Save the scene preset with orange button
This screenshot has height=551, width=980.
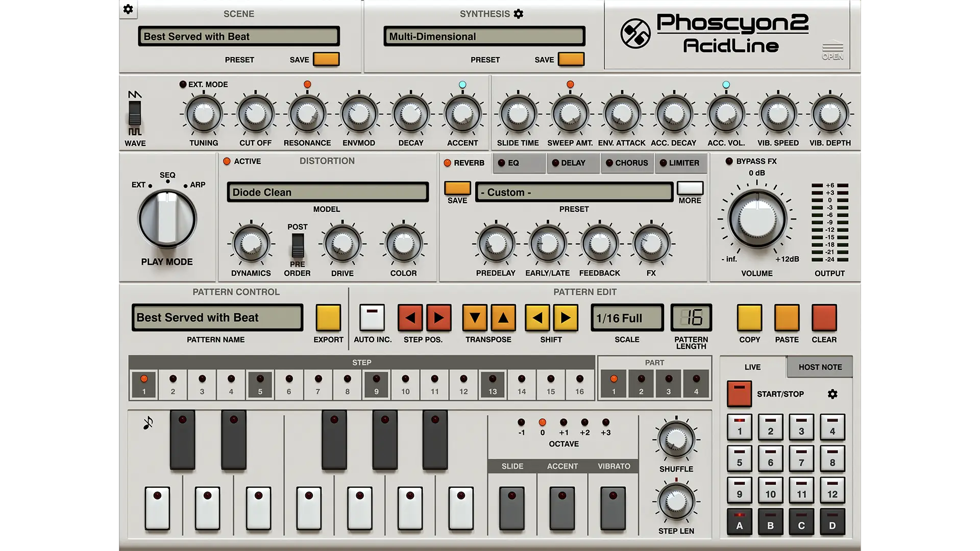pos(326,59)
